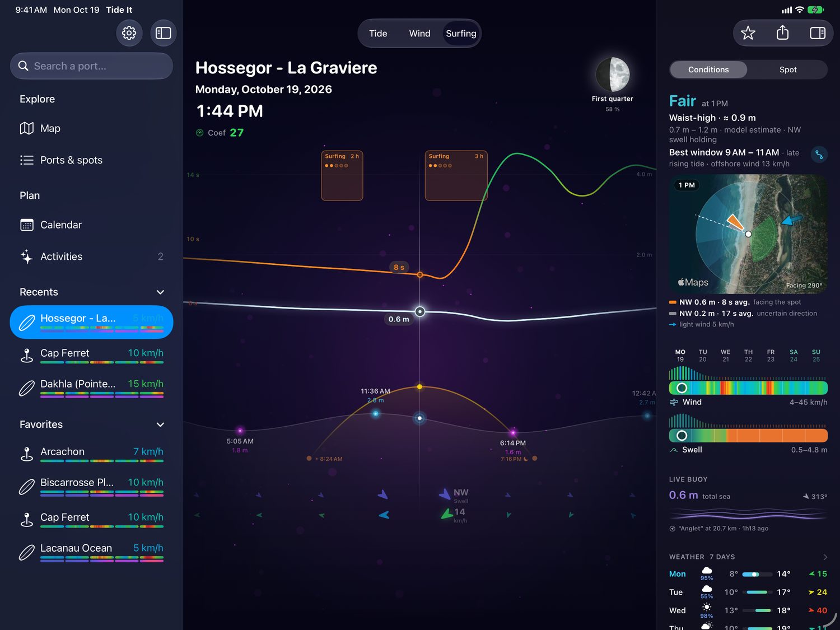Viewport: 840px width, 630px height.
Task: Click the Tue weather forecast row
Action: (x=748, y=592)
